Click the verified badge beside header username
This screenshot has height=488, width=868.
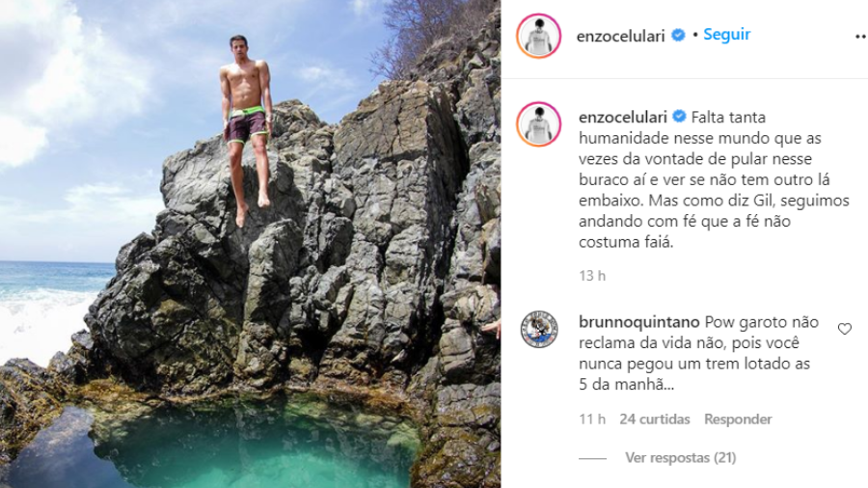678,36
